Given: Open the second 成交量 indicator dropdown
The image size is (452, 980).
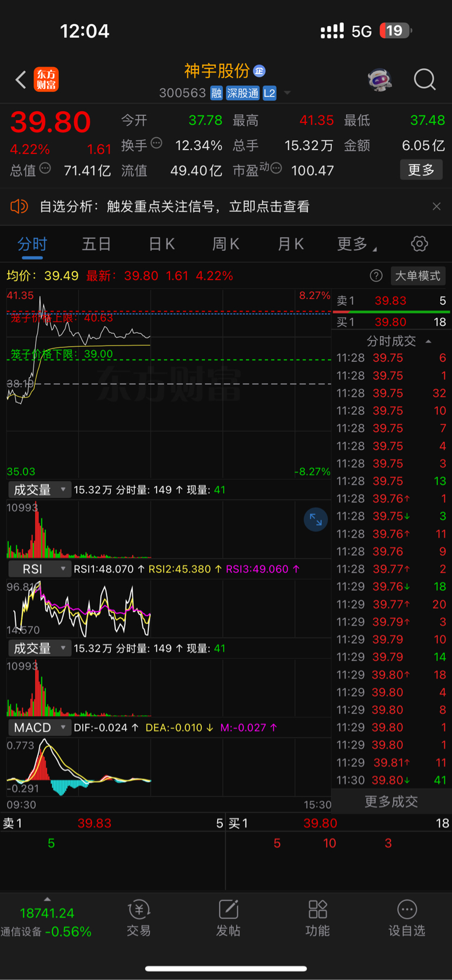Looking at the screenshot, I should (x=39, y=649).
